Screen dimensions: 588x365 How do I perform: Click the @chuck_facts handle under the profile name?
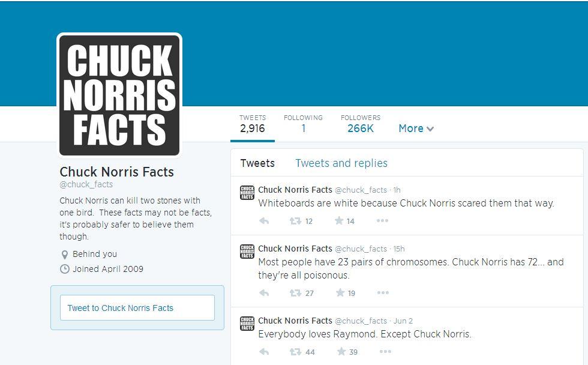[x=86, y=184]
